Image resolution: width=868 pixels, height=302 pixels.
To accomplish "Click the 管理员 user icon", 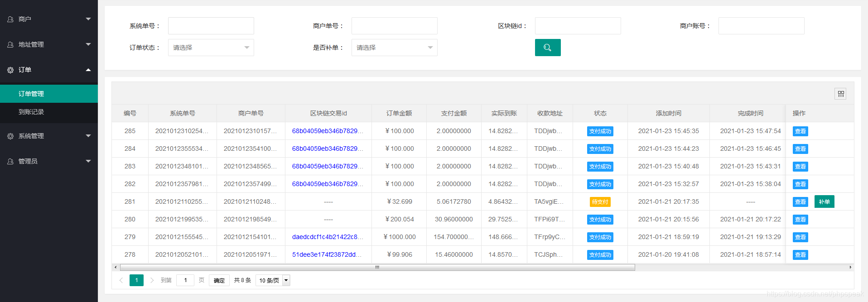I will pos(10,161).
